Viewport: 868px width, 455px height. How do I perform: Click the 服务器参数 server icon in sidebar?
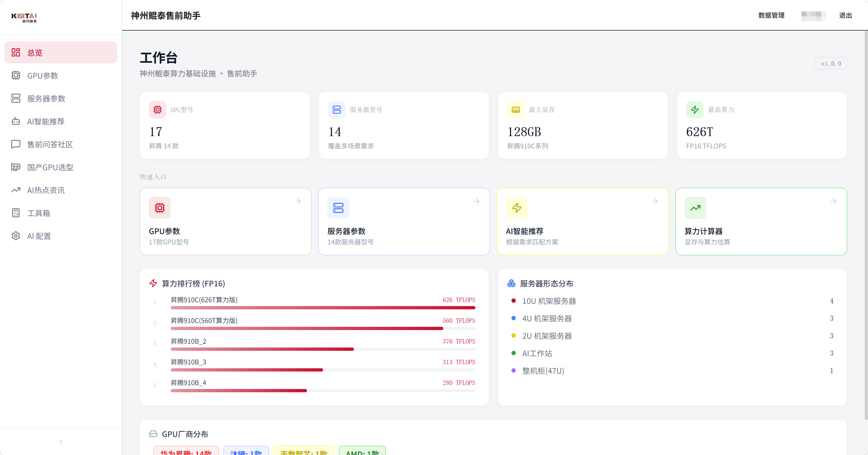[x=16, y=98]
